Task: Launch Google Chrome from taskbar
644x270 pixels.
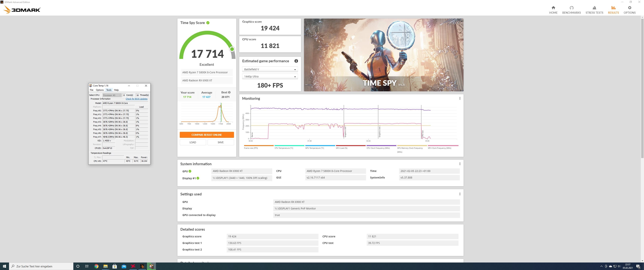Action: click(96, 266)
